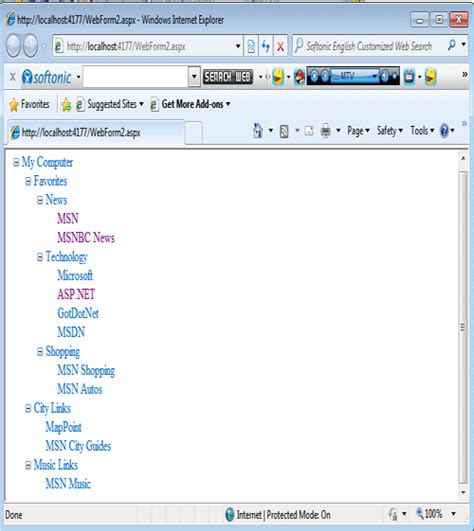Expand Softonic toolbar overflow chevron
Screen dimensions: 474x531
click(465, 74)
